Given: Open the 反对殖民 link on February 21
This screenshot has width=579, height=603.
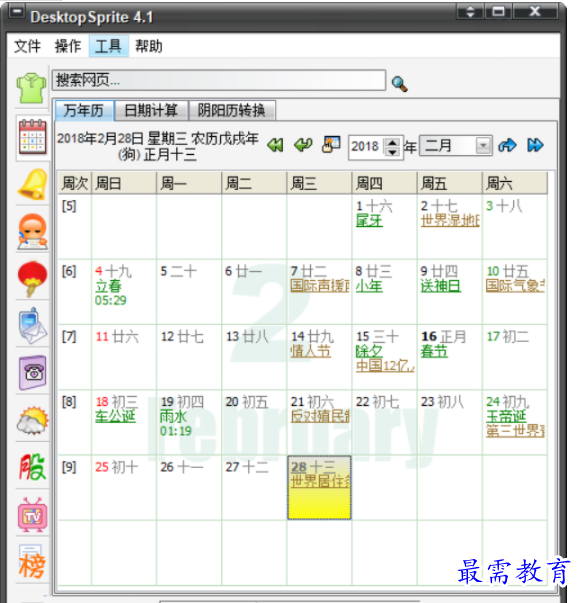Looking at the screenshot, I should [320, 416].
